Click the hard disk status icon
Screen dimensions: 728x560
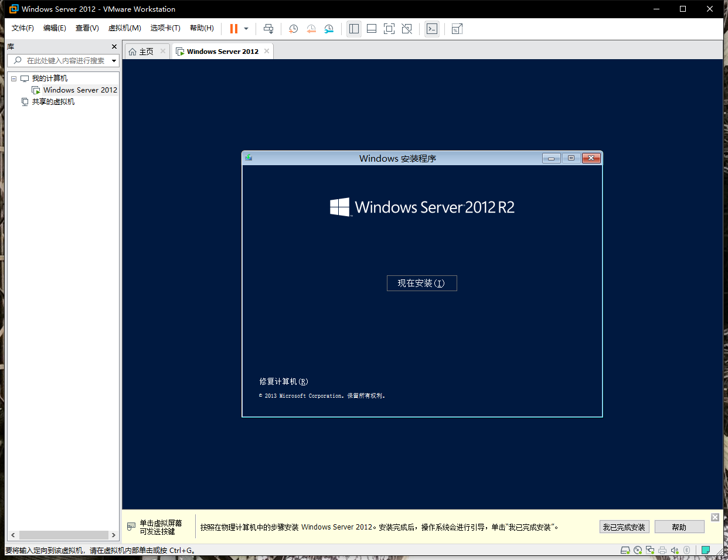(x=625, y=550)
